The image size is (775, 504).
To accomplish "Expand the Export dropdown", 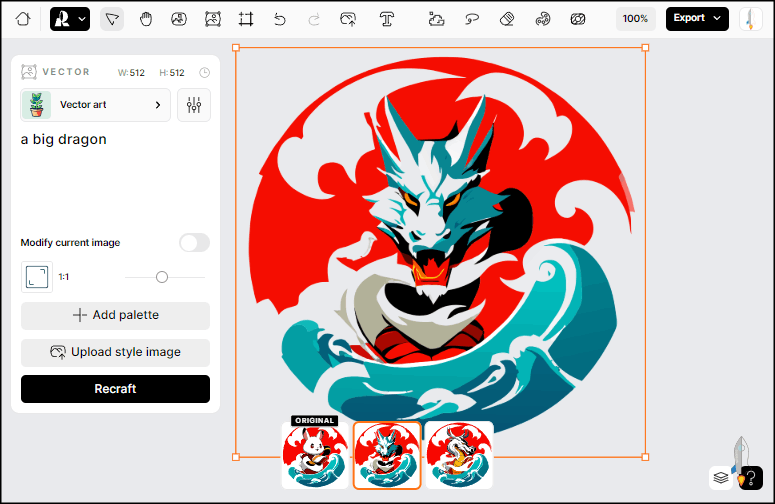I will point(697,18).
